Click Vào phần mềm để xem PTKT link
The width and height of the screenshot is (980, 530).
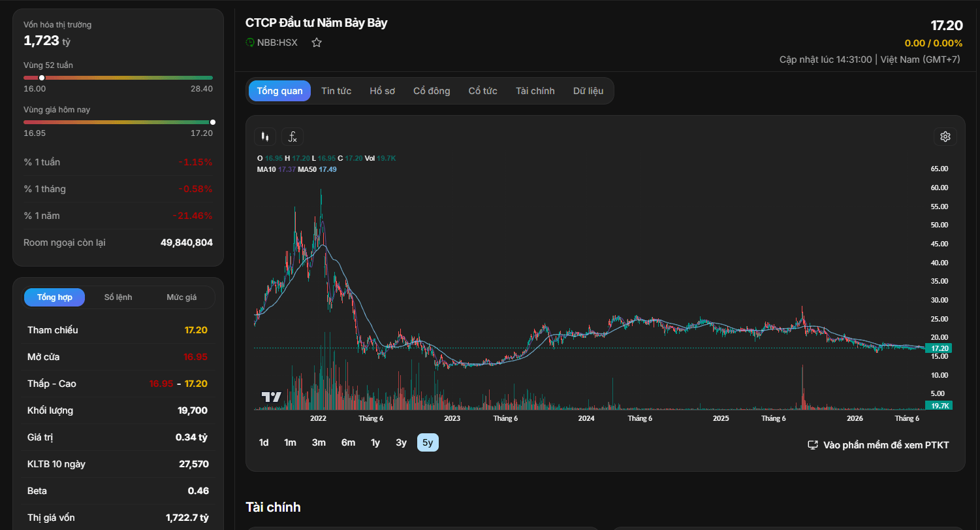coord(886,445)
